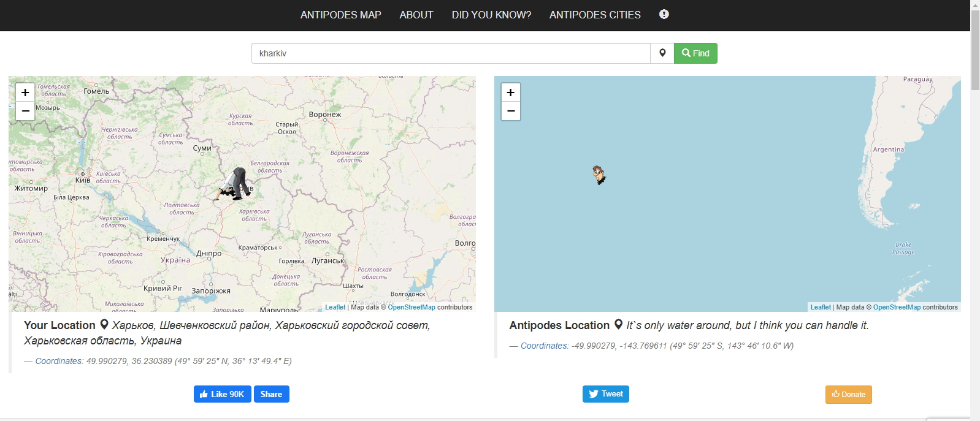Zoom in on the antipodes map
The height and width of the screenshot is (421, 980).
pyautogui.click(x=511, y=93)
